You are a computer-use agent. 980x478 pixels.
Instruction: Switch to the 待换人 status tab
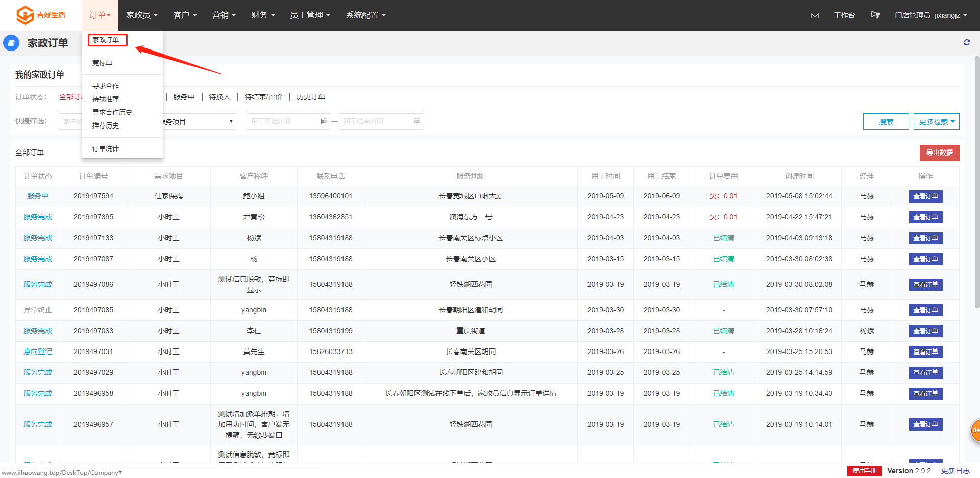click(219, 97)
